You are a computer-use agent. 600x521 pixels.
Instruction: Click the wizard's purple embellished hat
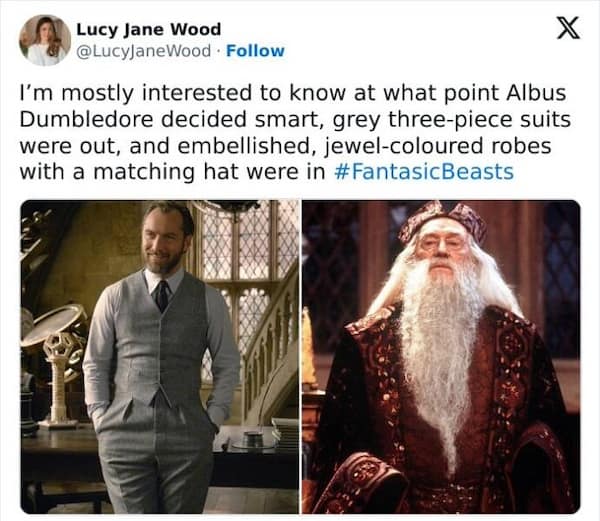coord(443,220)
